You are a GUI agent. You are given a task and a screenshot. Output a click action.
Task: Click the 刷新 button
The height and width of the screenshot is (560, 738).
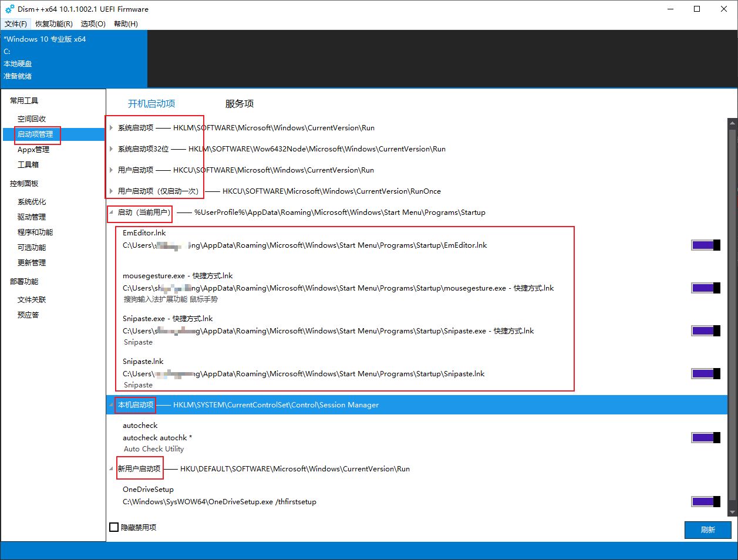click(707, 529)
